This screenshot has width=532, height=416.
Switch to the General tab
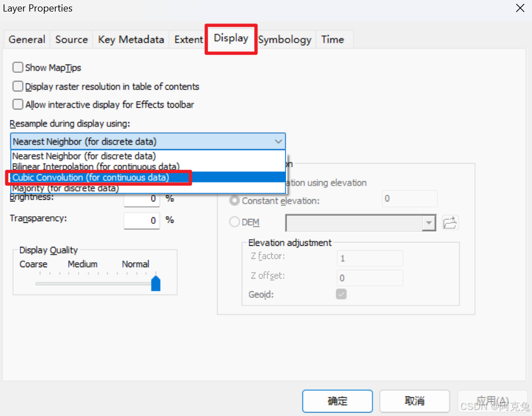pyautogui.click(x=27, y=39)
